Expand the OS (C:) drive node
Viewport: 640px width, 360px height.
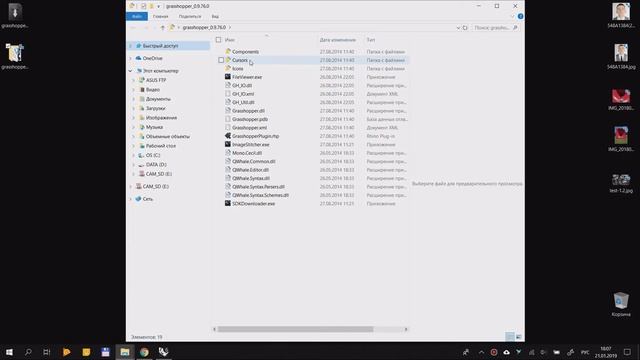click(134, 156)
